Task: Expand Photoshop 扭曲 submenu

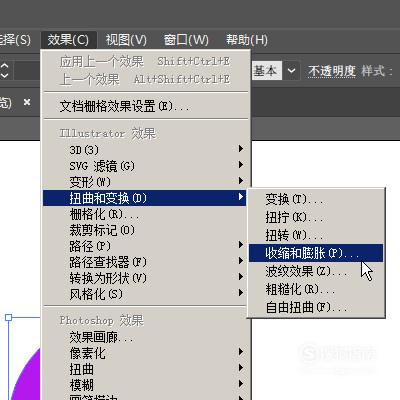Action: (146, 369)
